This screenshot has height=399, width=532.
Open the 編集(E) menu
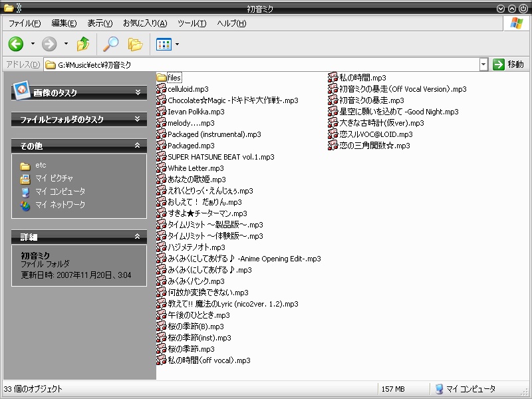pos(64,23)
